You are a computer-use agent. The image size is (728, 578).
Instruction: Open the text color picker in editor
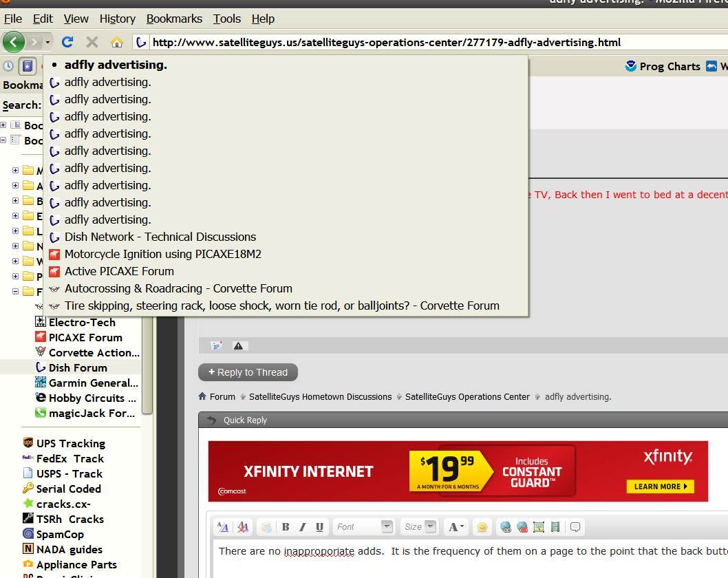pos(456,527)
